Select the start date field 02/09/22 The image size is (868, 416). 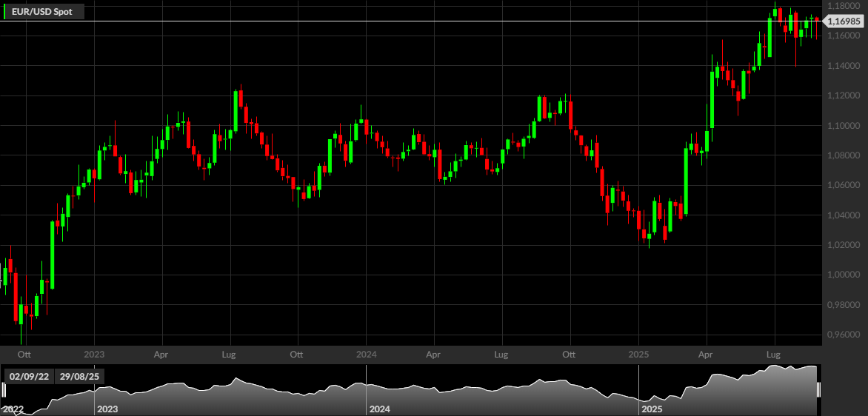tap(29, 377)
